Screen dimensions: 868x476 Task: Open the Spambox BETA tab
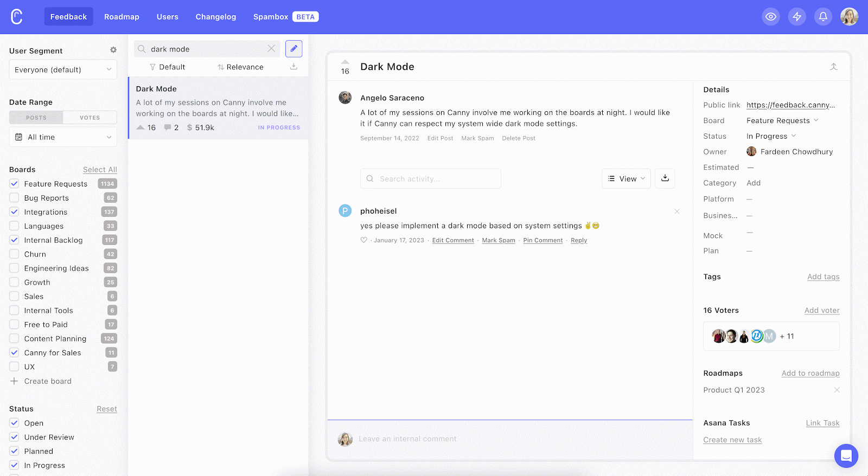tap(286, 17)
